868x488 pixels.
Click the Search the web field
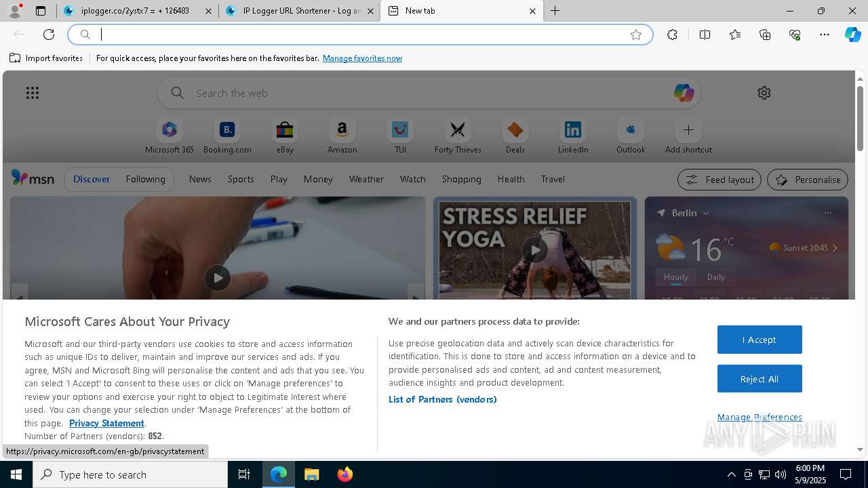[427, 93]
